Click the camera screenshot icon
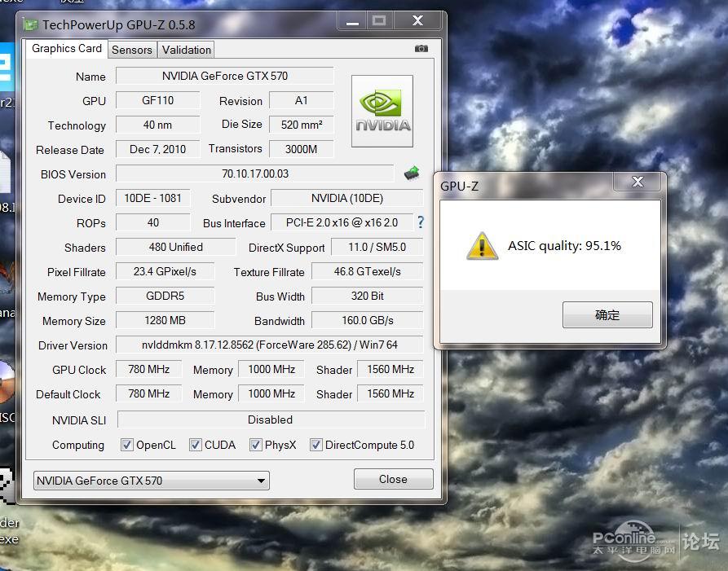This screenshot has width=728, height=571. point(421,49)
